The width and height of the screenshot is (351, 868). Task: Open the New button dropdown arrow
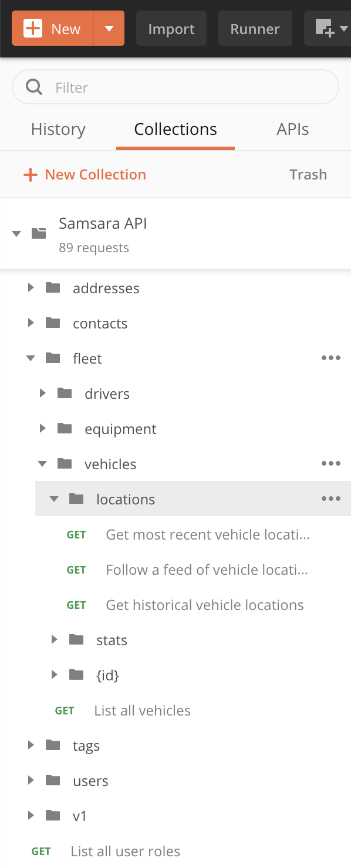click(x=109, y=28)
